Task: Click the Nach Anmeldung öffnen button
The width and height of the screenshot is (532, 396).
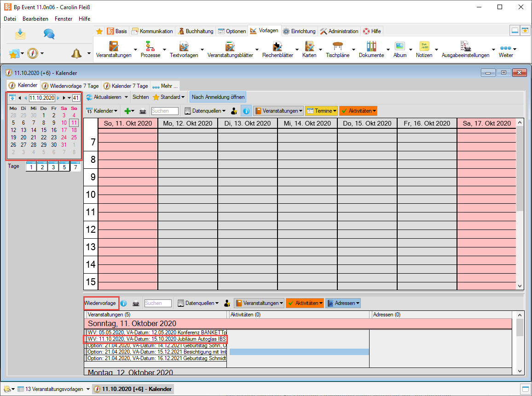Action: tap(218, 97)
